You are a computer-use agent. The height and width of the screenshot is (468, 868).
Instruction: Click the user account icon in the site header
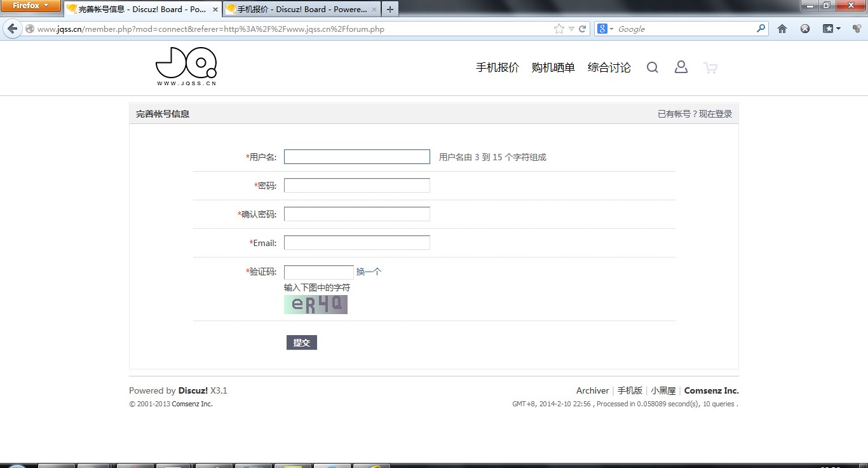[x=681, y=67]
